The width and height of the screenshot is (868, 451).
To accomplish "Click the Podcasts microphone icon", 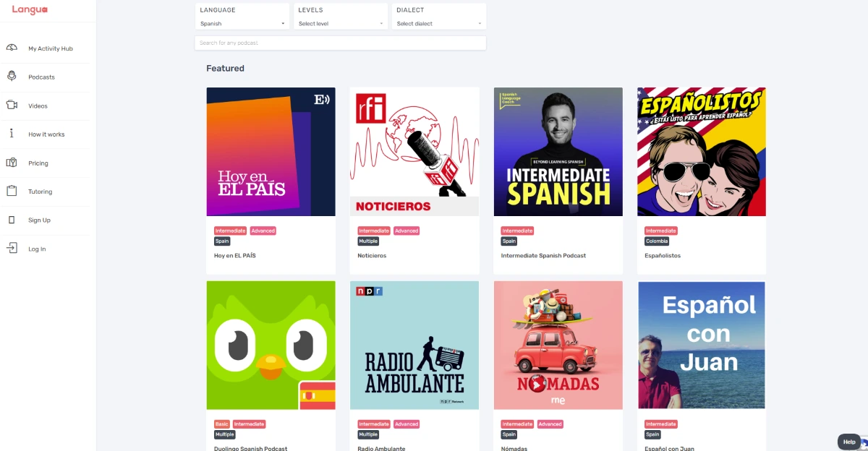I will click(12, 77).
